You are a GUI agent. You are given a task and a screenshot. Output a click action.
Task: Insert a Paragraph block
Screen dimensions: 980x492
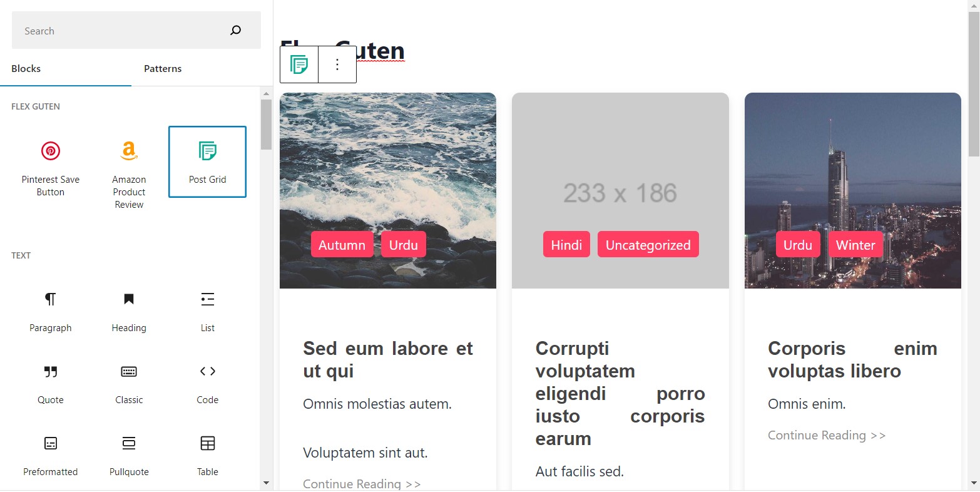pyautogui.click(x=51, y=311)
